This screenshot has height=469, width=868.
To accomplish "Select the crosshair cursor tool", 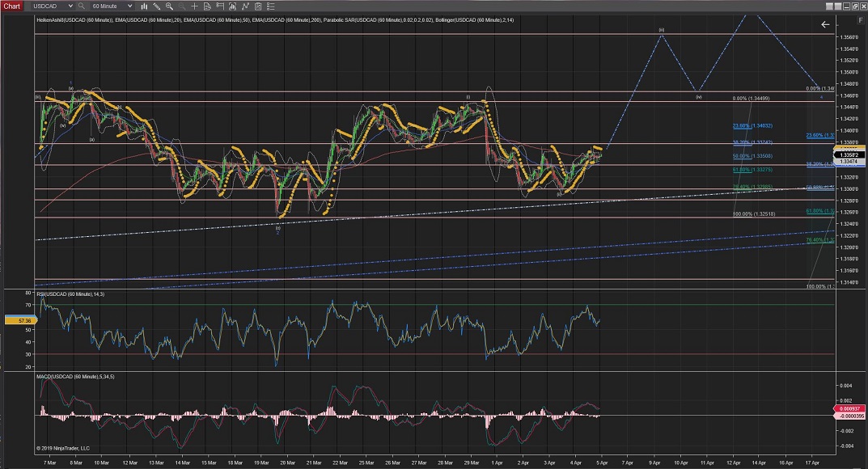I will click(x=194, y=6).
